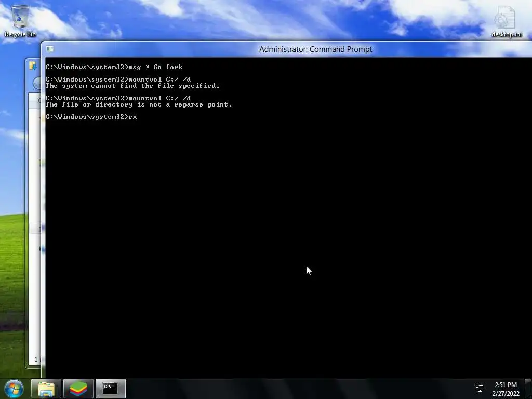Click the 'msg * Go fork' command line

pyautogui.click(x=114, y=67)
